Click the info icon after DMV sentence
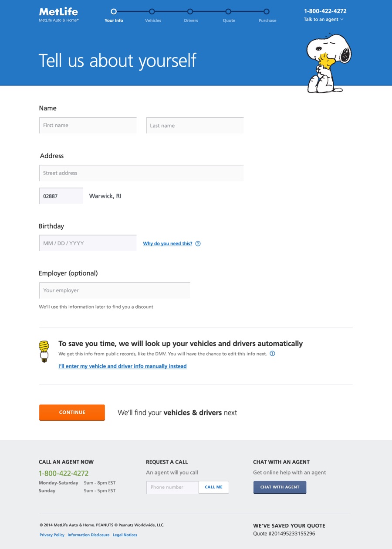 [273, 354]
